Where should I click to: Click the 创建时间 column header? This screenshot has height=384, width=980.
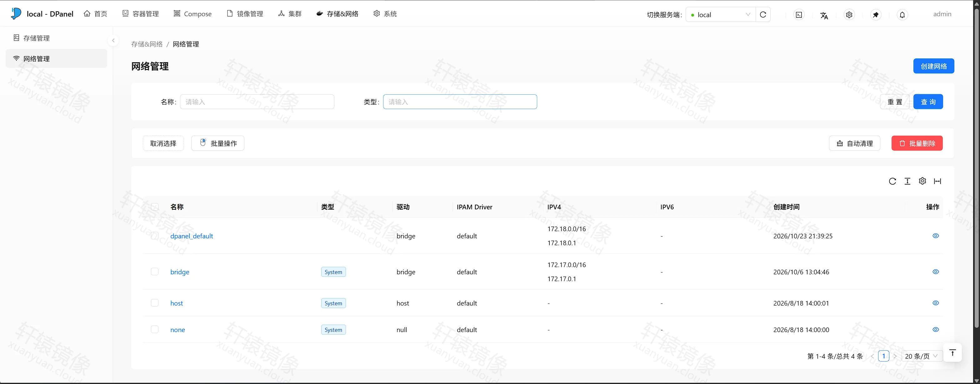[786, 207]
